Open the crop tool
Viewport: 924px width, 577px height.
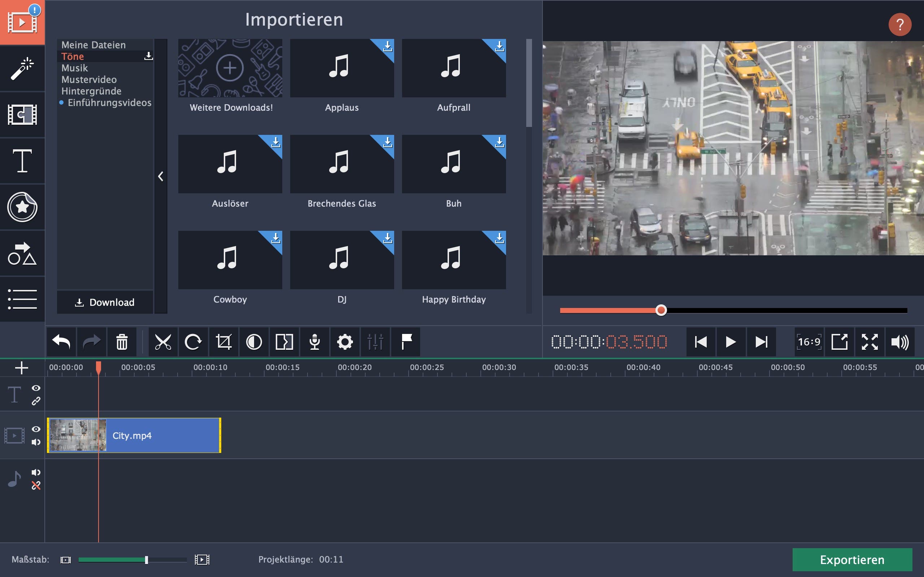click(x=223, y=342)
